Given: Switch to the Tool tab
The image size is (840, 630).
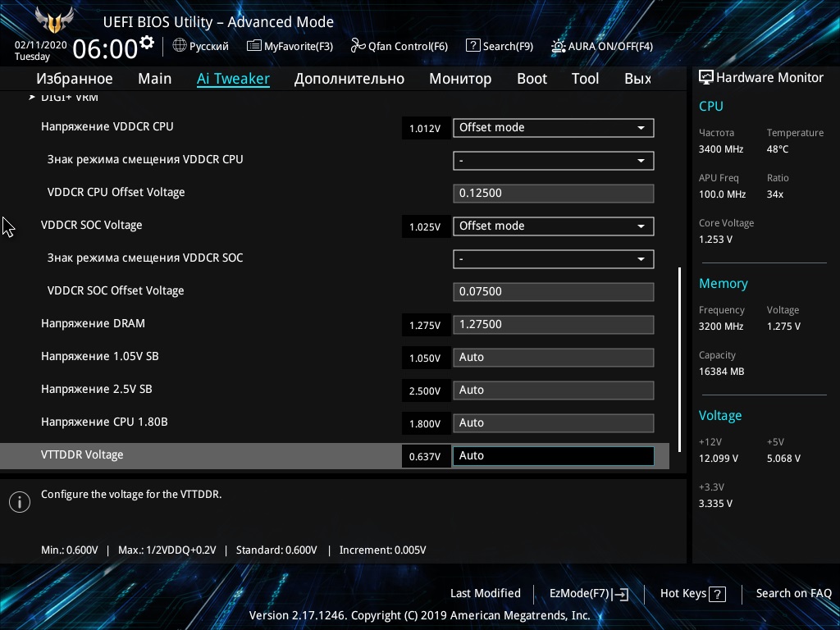Looking at the screenshot, I should pos(585,79).
